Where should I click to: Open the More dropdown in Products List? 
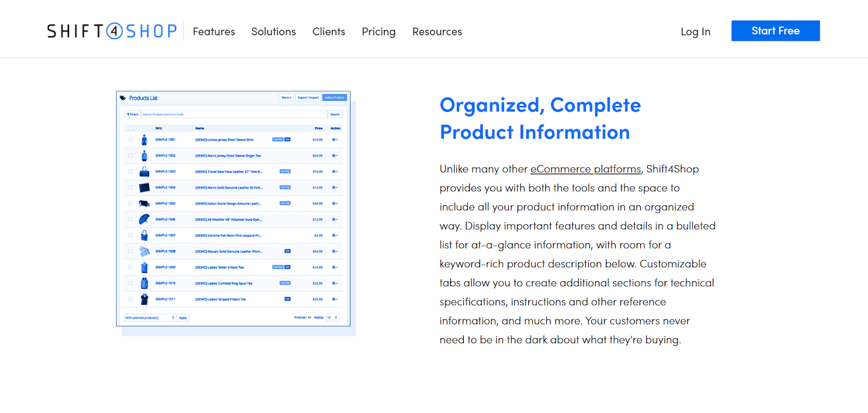click(x=286, y=98)
